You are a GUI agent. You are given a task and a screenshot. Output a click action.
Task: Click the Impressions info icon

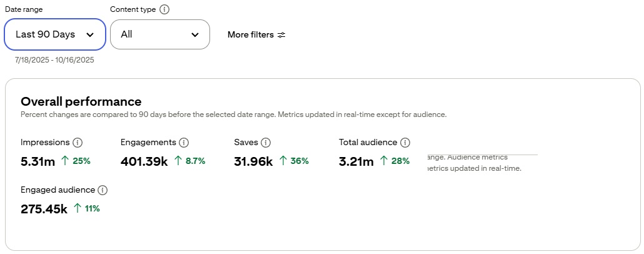[78, 143]
